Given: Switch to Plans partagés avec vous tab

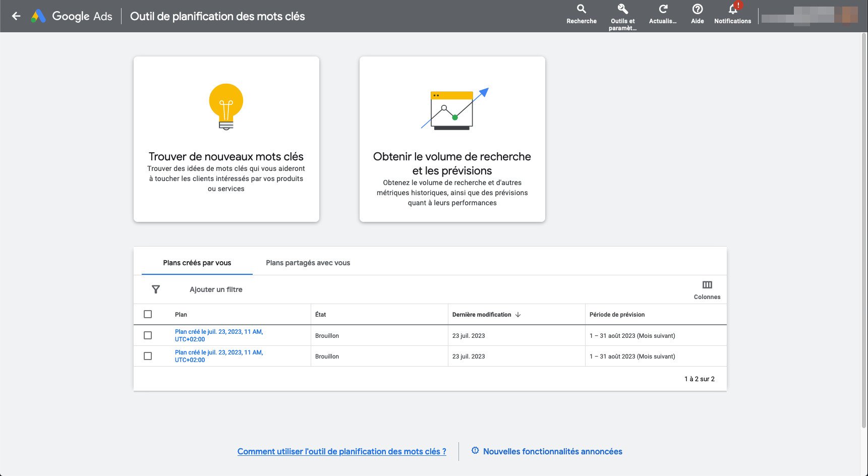Looking at the screenshot, I should pos(308,263).
